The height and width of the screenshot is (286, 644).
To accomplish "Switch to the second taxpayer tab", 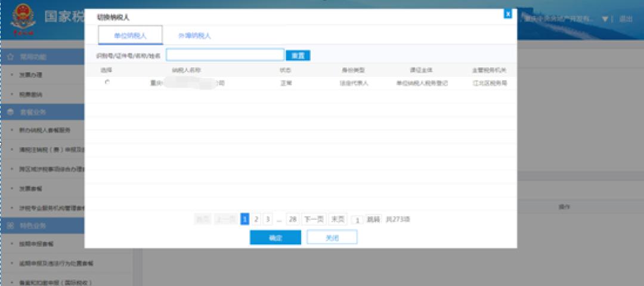I will [194, 36].
